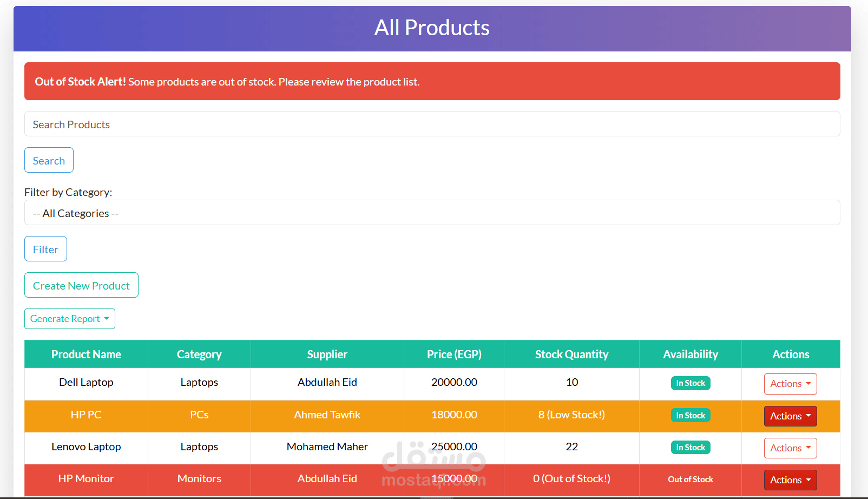This screenshot has height=499, width=868.
Task: Click the Product Name column header
Action: 86,354
